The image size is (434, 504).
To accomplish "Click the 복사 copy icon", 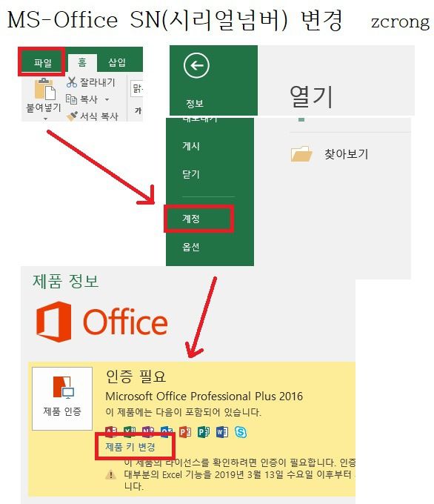I will [71, 99].
